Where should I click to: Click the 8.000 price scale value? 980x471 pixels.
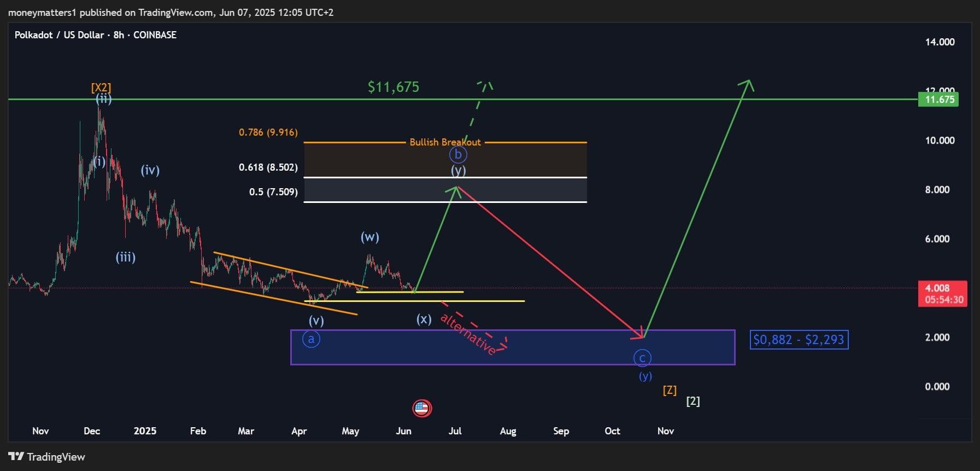coord(937,190)
